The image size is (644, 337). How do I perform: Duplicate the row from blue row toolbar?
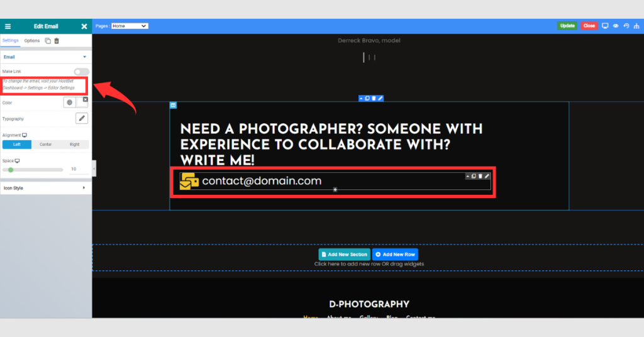367,99
